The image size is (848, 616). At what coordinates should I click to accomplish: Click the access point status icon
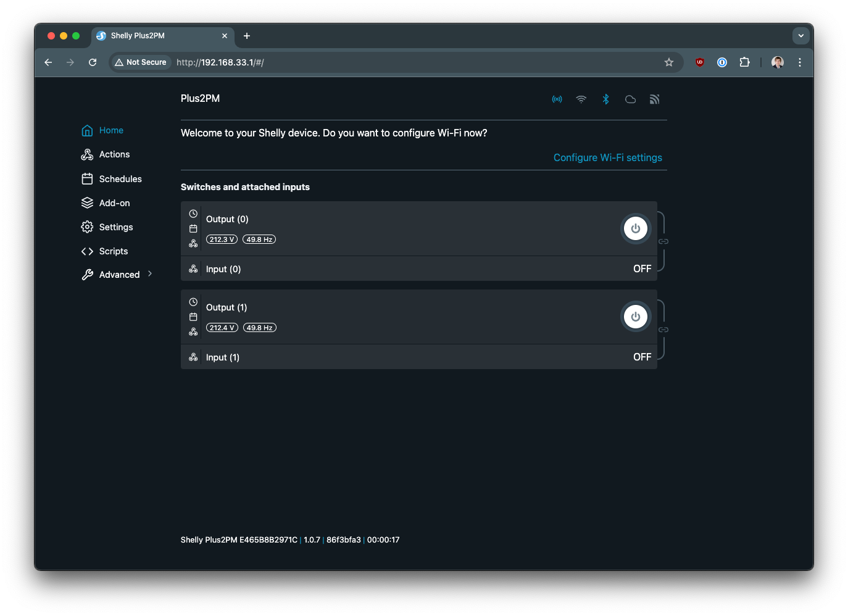(557, 99)
